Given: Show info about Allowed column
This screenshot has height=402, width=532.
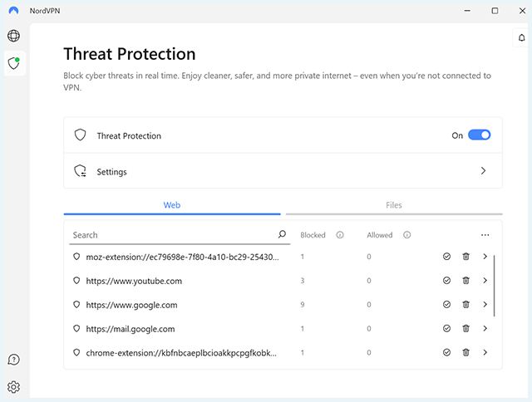Looking at the screenshot, I should click(x=406, y=235).
